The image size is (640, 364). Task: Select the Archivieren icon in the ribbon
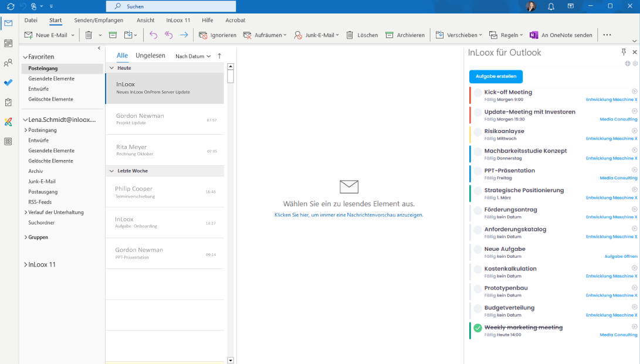(x=389, y=35)
